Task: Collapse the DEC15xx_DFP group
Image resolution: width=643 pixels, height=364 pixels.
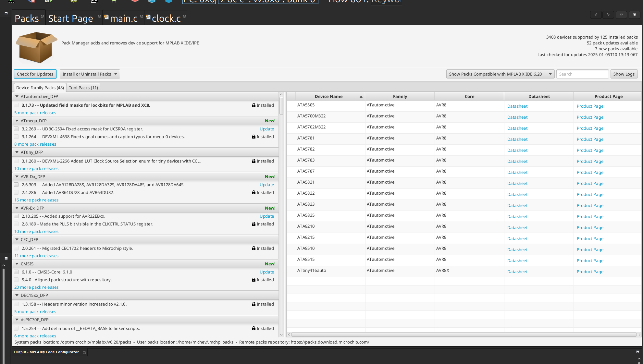Action: (17, 295)
